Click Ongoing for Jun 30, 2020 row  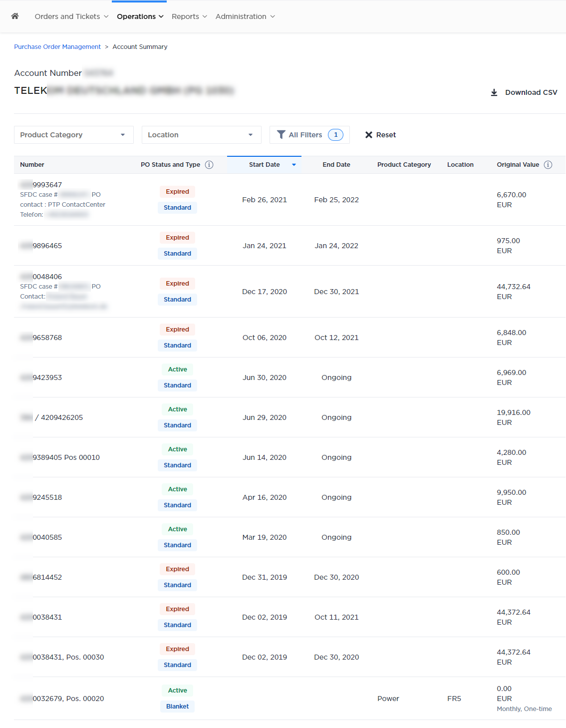pos(336,377)
